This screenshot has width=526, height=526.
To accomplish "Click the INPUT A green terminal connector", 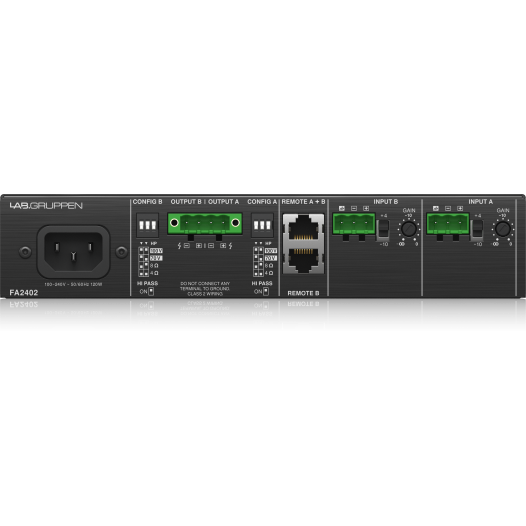I will pos(448,224).
